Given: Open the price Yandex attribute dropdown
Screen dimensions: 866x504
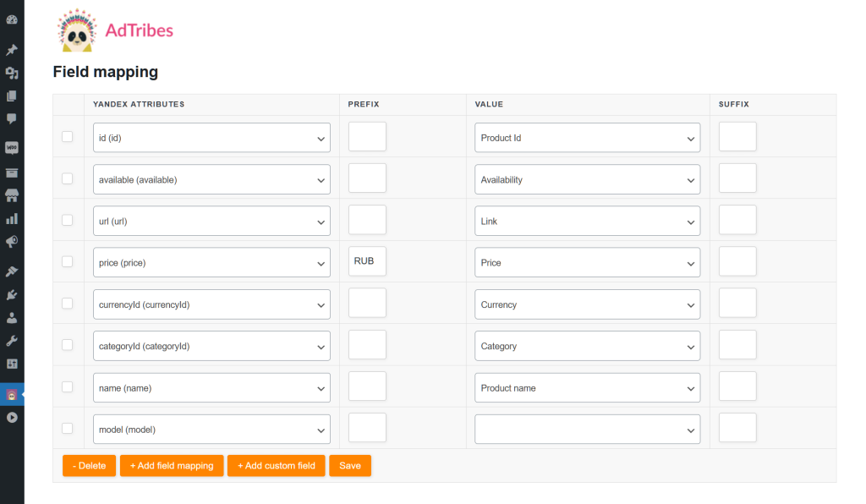Looking at the screenshot, I should [211, 262].
